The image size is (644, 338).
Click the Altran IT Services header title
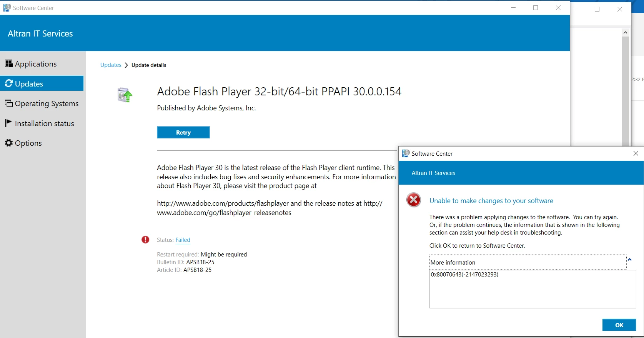click(x=40, y=33)
